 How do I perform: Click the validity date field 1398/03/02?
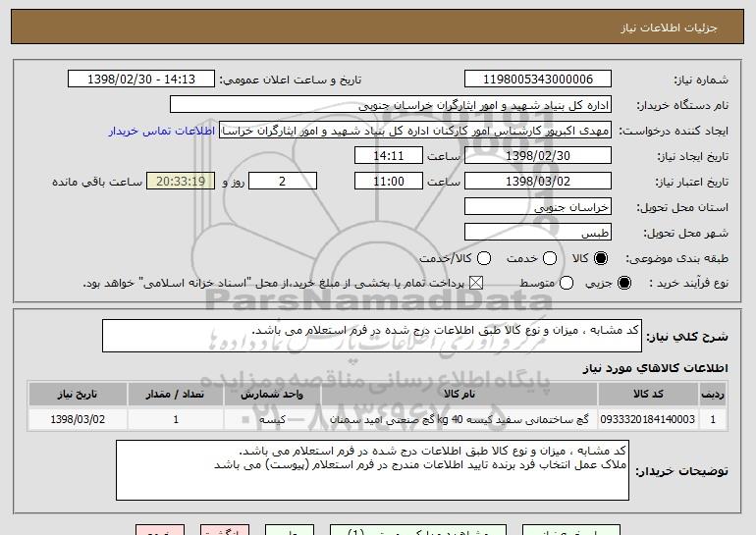click(x=538, y=182)
